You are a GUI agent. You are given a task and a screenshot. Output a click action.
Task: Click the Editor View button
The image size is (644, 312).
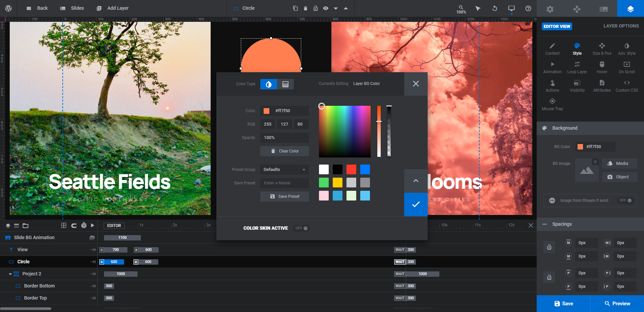(557, 26)
